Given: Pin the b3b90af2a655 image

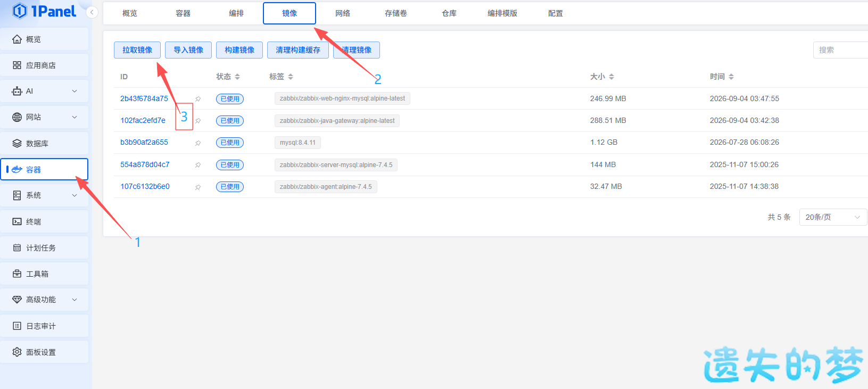Looking at the screenshot, I should pos(198,143).
